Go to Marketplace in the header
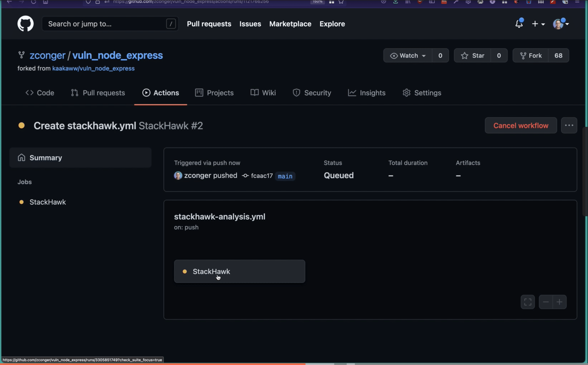 (290, 24)
